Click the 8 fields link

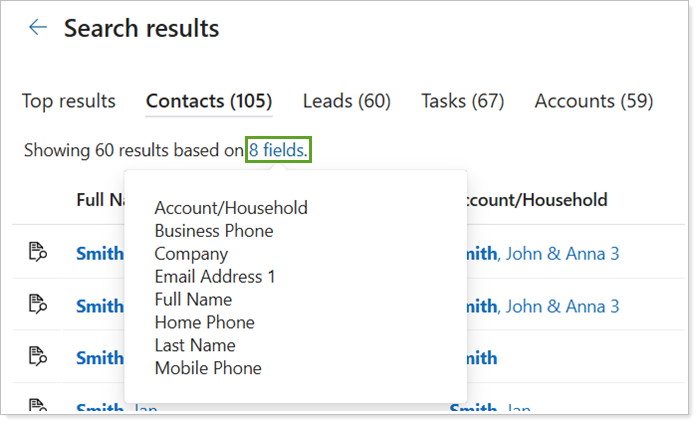(x=279, y=151)
